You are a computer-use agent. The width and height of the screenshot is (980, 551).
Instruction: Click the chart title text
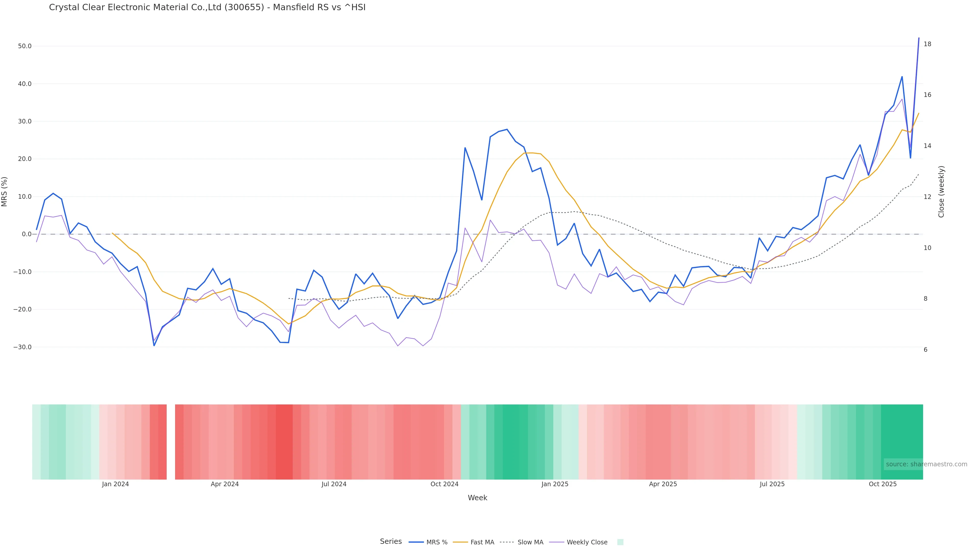207,8
